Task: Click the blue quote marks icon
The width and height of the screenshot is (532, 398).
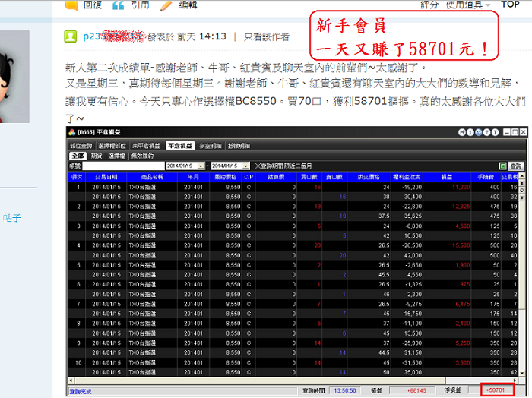Action: pyautogui.click(x=118, y=5)
